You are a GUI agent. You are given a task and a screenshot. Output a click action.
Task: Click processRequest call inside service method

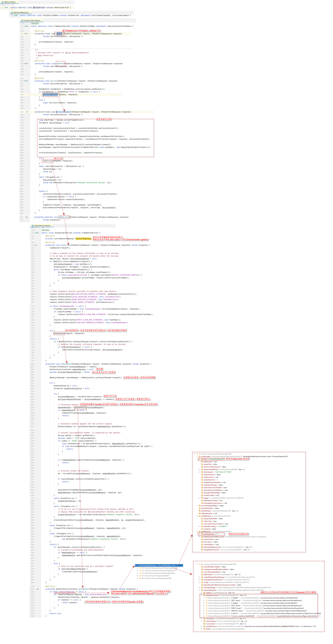[x=50, y=95]
